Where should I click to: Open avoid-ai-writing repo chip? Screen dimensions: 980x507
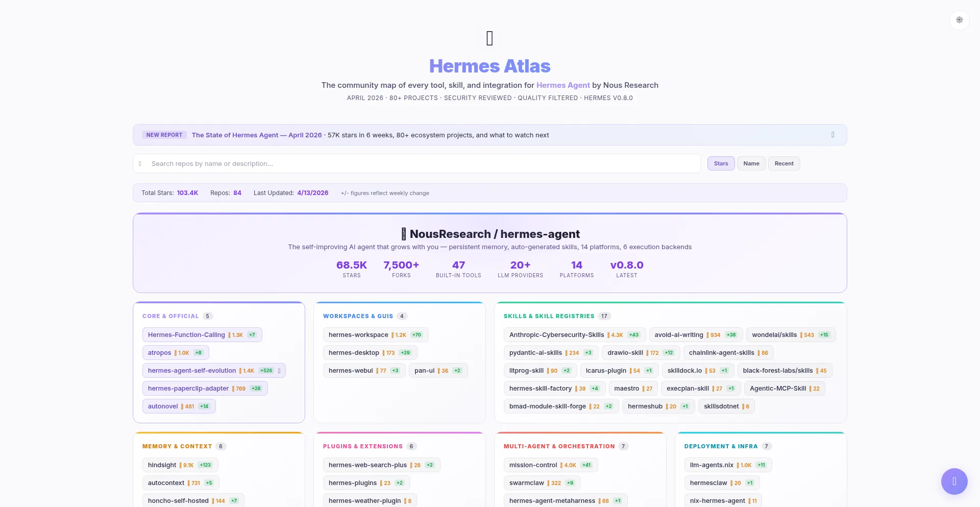pos(696,335)
